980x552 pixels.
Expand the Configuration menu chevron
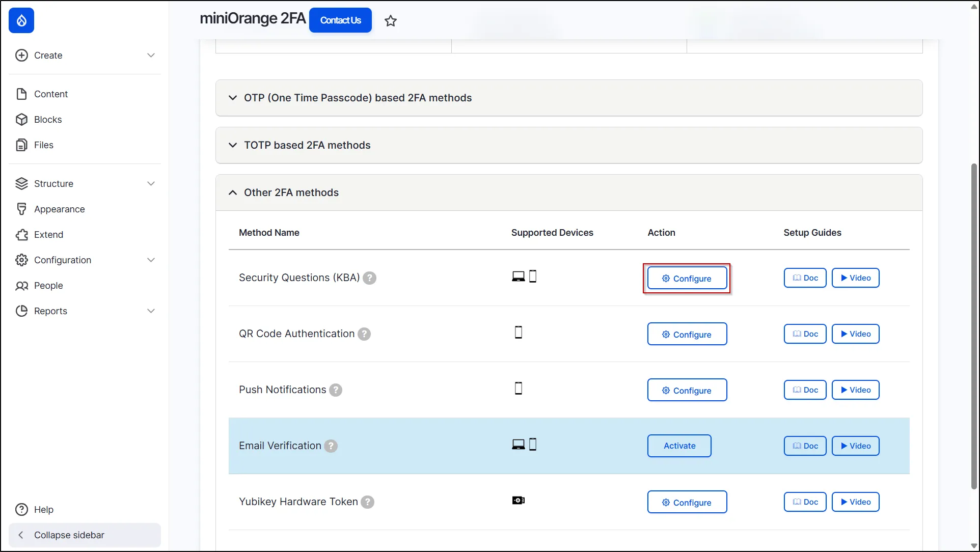click(151, 260)
